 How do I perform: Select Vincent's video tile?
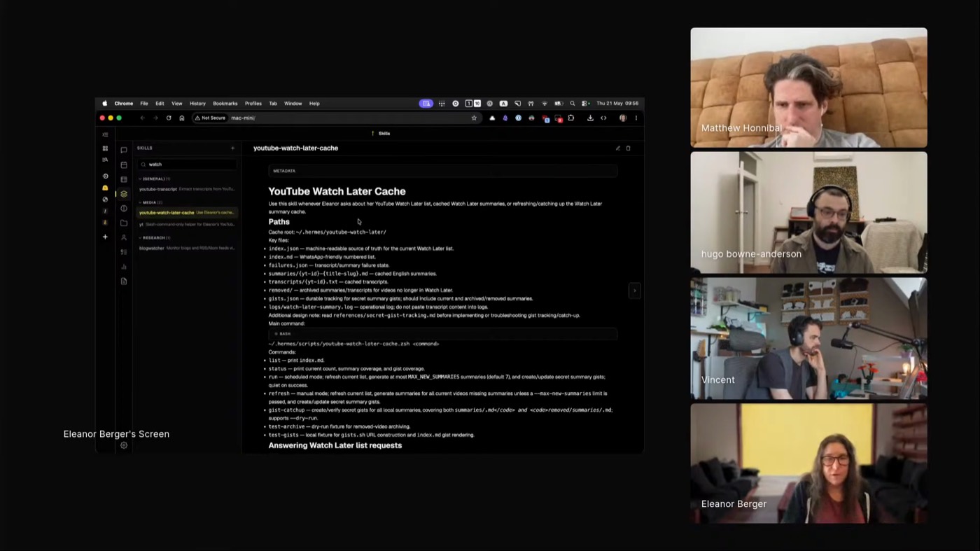click(x=808, y=339)
